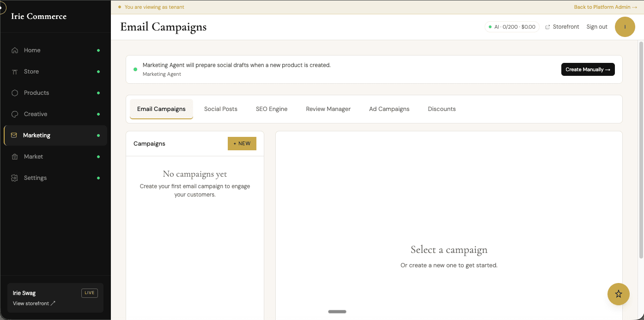Image resolution: width=644 pixels, height=320 pixels.
Task: Open the Discounts tab
Action: [x=442, y=109]
